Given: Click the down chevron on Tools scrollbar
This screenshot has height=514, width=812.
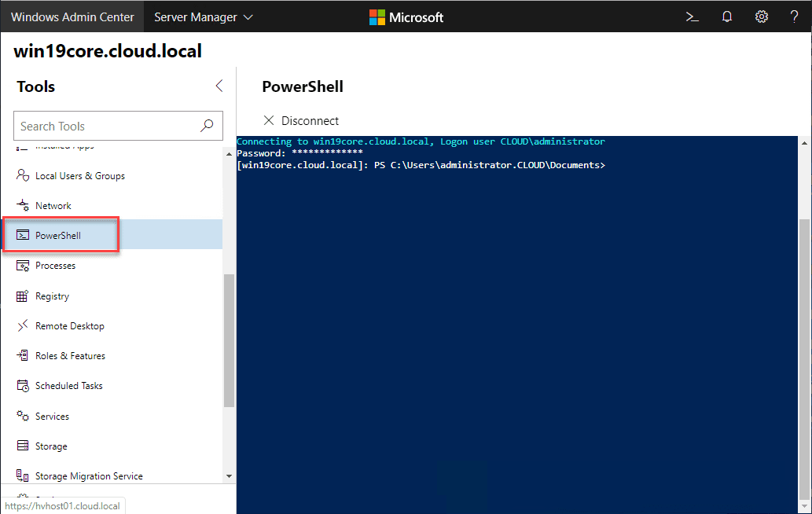Looking at the screenshot, I should pos(230,475).
